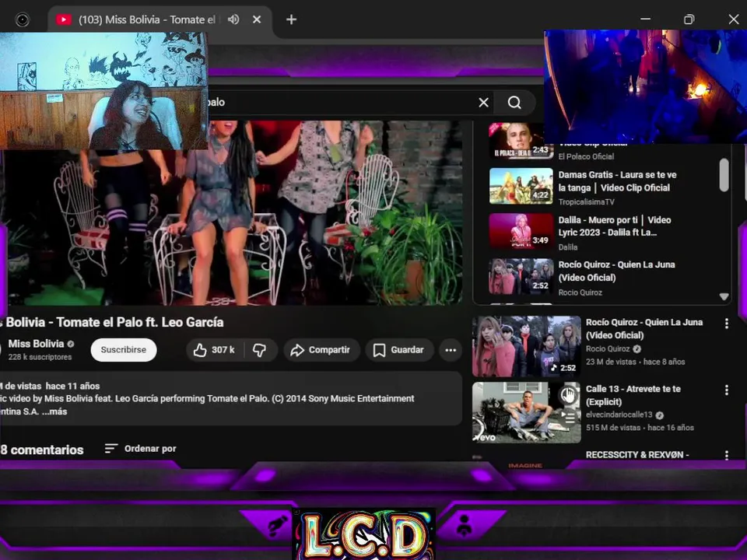Screen dimensions: 747x560
Task: Click the 228 k suscriptores text
Action: click(x=40, y=357)
